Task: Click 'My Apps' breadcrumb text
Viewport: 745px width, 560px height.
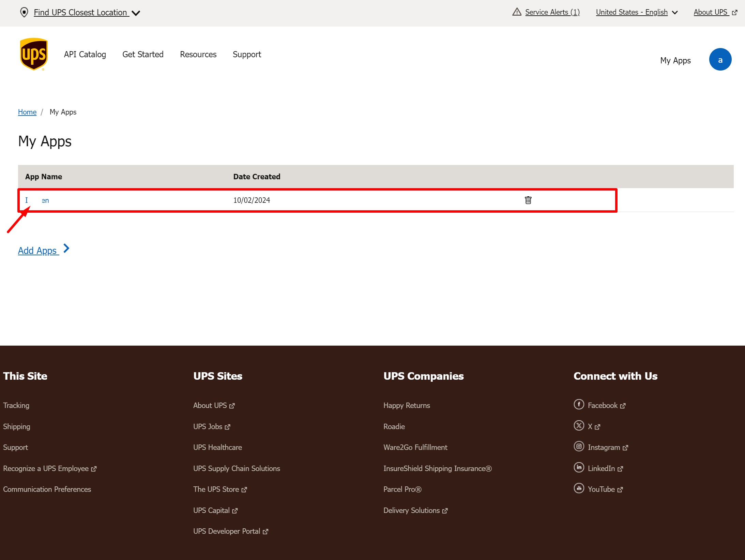Action: click(x=63, y=112)
